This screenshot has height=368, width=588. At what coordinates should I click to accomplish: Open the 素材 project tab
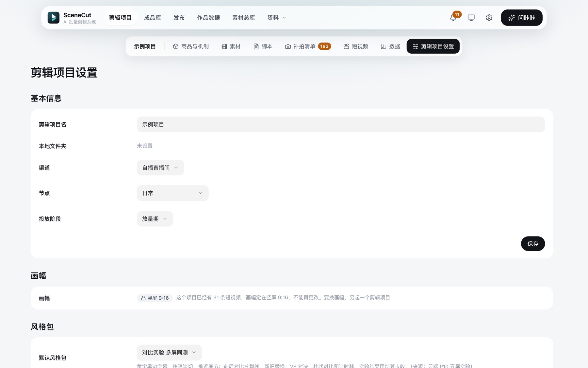(231, 46)
